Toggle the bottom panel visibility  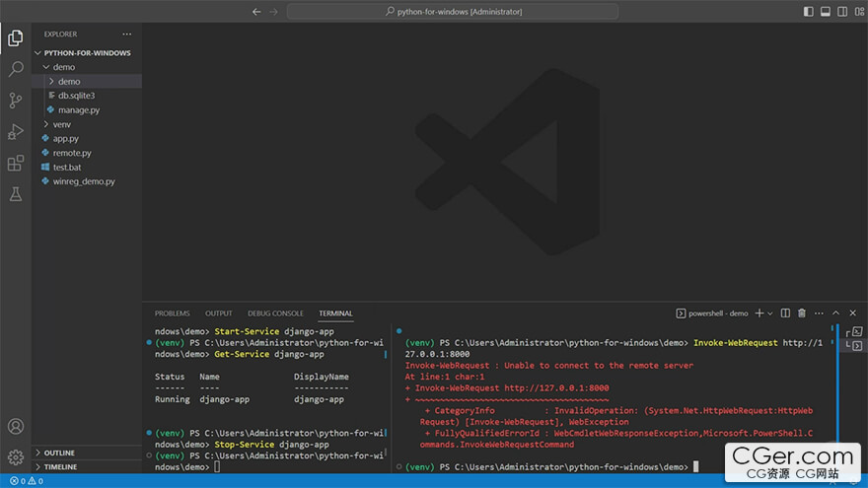click(x=824, y=12)
